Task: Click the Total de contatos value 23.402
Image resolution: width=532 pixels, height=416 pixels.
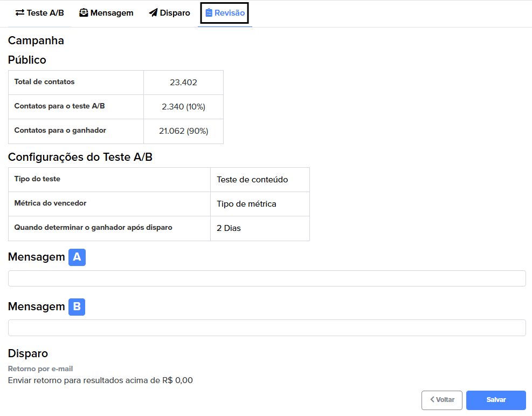Action: pyautogui.click(x=183, y=83)
